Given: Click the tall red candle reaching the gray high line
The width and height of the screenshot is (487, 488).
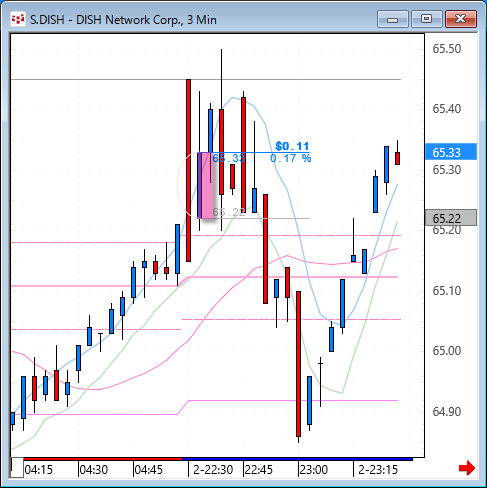Looking at the screenshot, I should click(x=189, y=170).
